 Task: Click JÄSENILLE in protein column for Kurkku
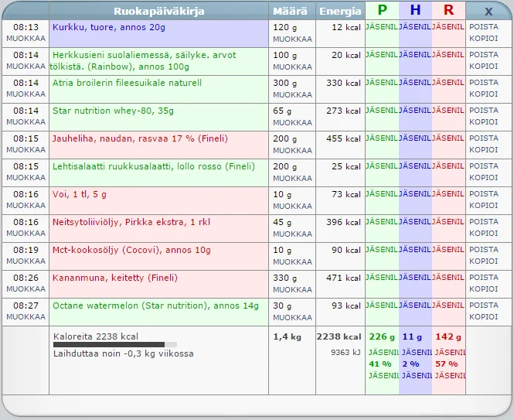coord(382,27)
